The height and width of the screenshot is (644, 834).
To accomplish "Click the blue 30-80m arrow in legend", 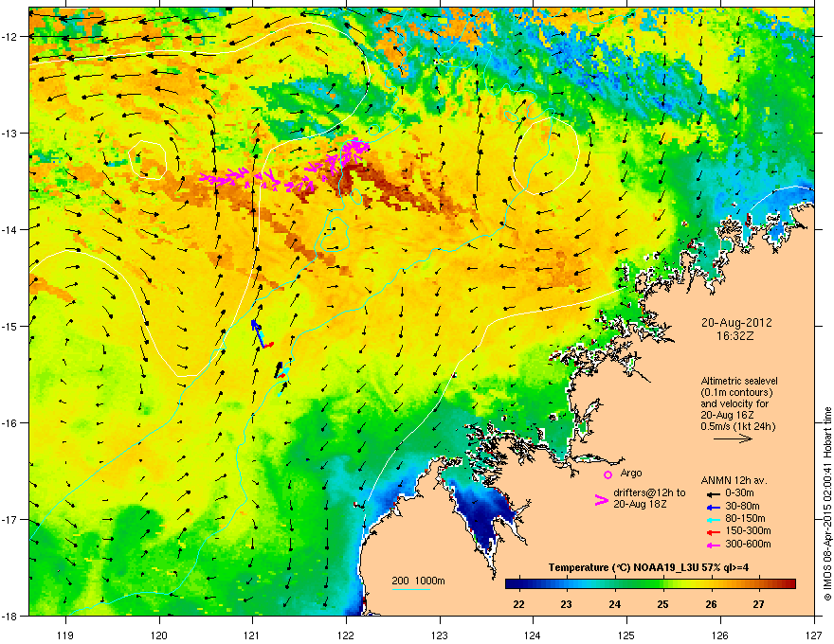I will 713,507.
